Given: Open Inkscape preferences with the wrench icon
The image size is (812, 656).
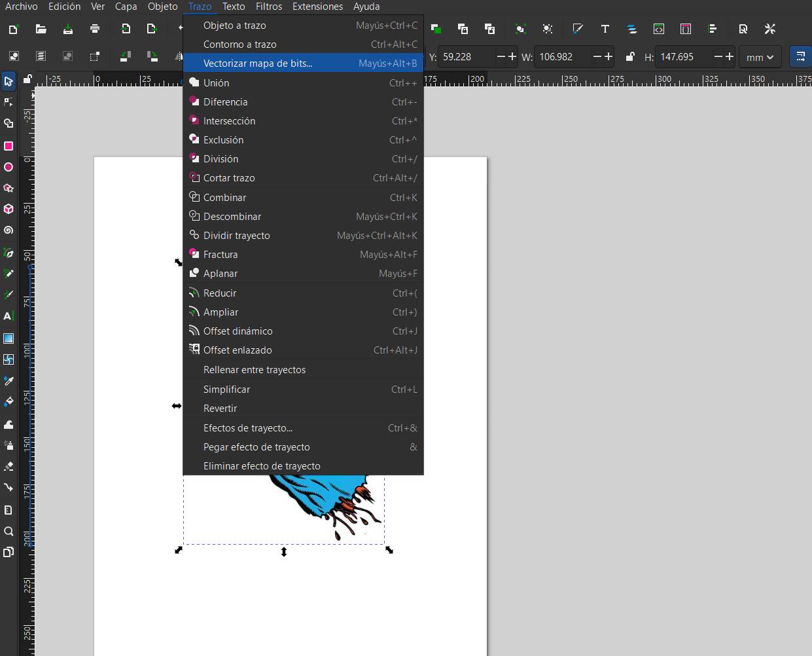Looking at the screenshot, I should [x=770, y=29].
